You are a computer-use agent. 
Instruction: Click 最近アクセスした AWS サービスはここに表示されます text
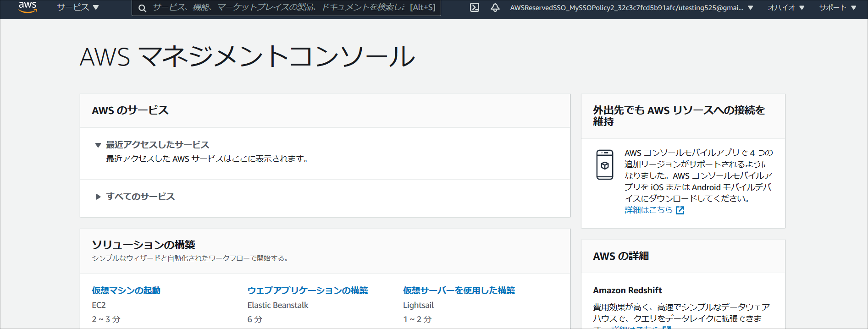208,159
